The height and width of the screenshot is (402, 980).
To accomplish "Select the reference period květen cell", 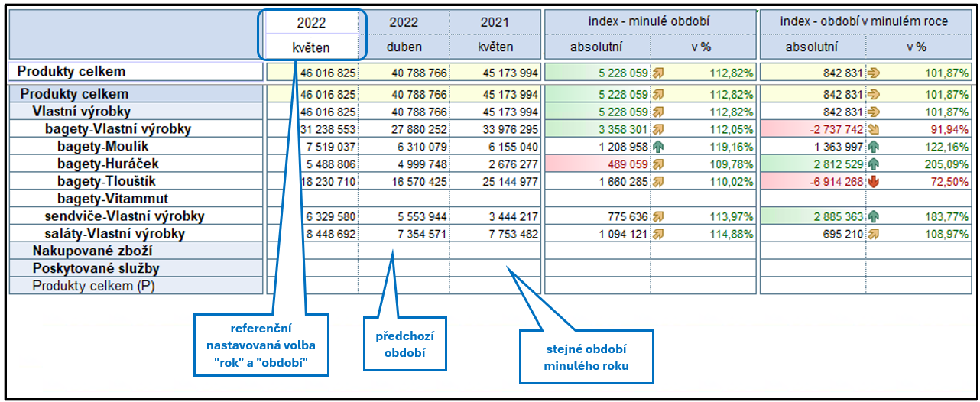I will [312, 47].
